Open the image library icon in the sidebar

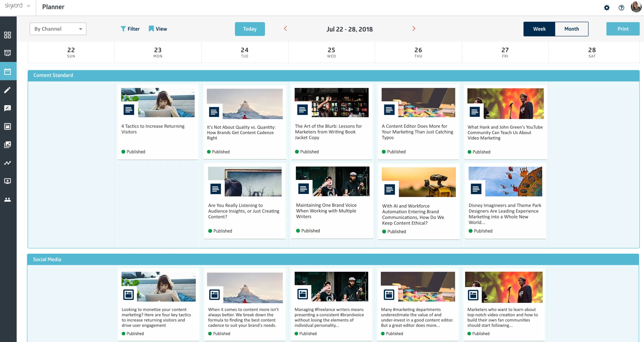click(x=8, y=144)
